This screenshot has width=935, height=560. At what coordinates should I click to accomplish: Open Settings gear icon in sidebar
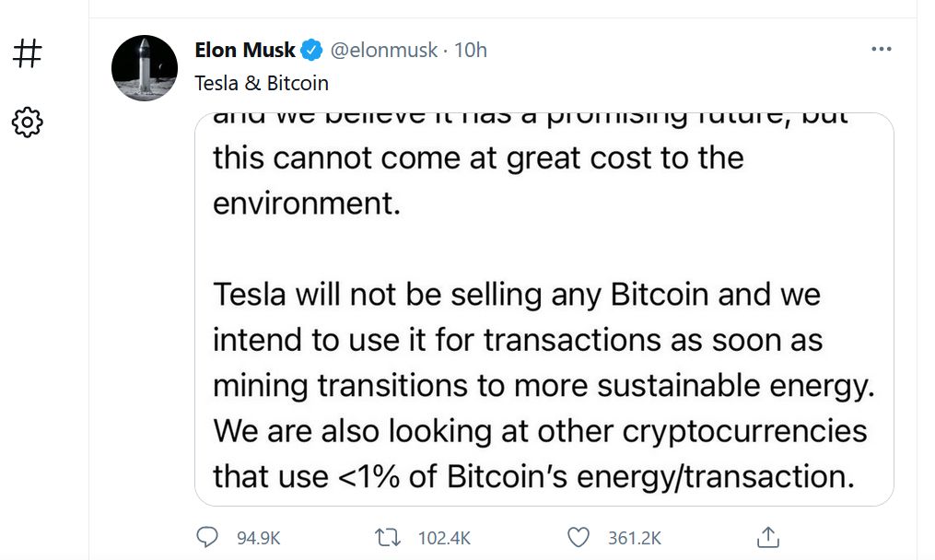click(x=28, y=122)
